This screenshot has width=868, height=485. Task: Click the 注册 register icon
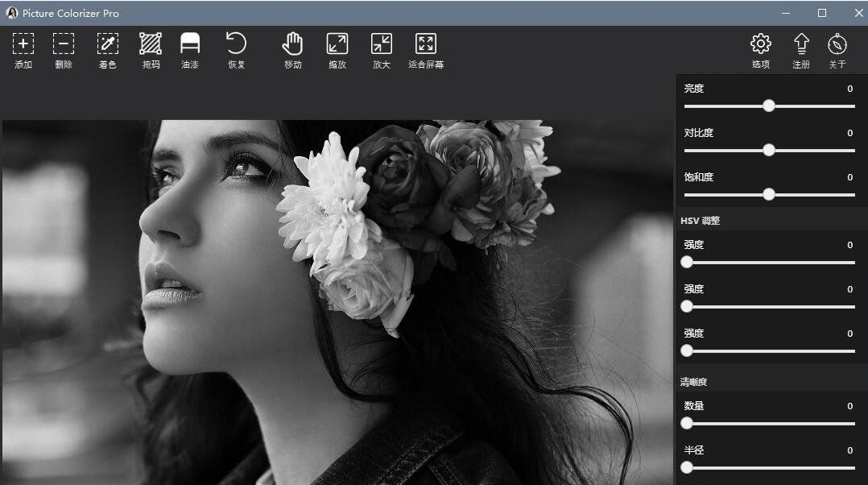[801, 44]
